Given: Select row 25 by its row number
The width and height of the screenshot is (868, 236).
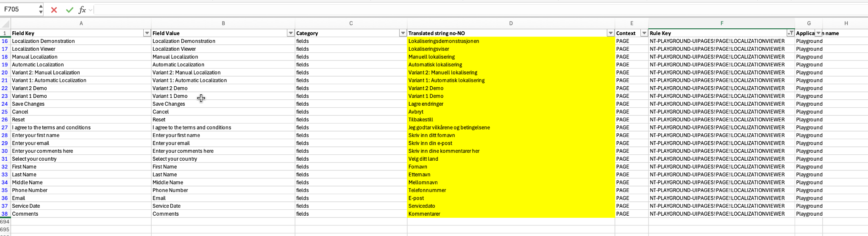Looking at the screenshot, I should click(x=5, y=112).
